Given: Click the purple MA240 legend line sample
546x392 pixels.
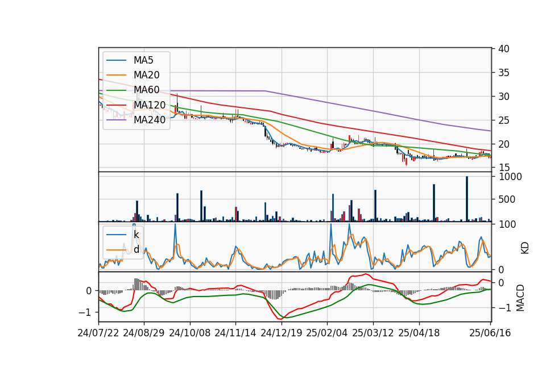Looking at the screenshot, I should pos(116,120).
